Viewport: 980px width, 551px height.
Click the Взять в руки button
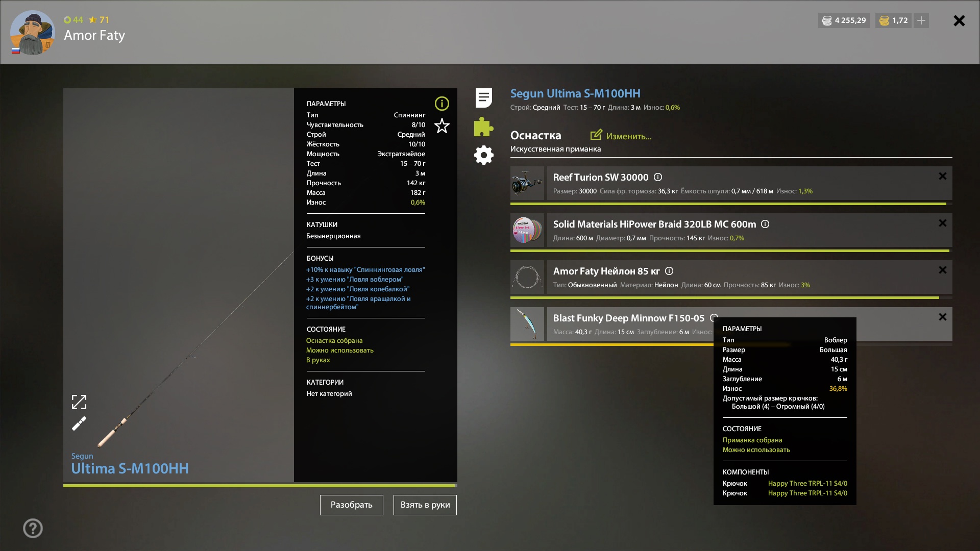tap(425, 505)
